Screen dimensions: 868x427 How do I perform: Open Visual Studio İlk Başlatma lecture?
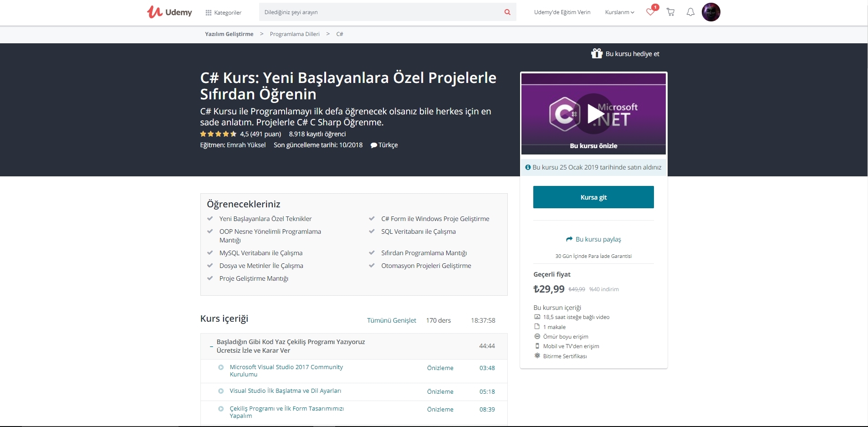click(x=285, y=391)
